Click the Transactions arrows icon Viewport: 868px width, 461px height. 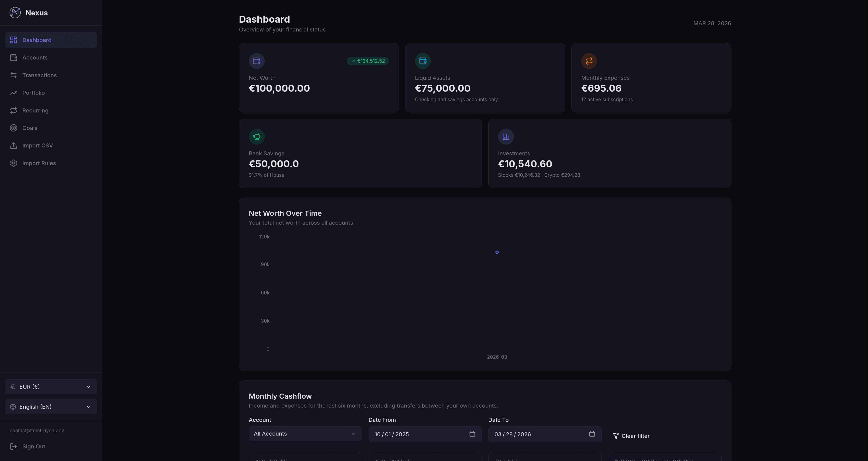click(14, 75)
